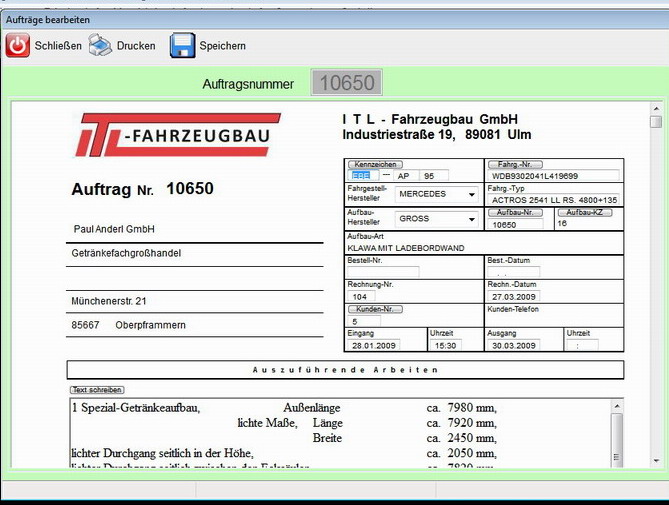
Task: Click the Eingang date field 28.01.2009
Action: (374, 345)
